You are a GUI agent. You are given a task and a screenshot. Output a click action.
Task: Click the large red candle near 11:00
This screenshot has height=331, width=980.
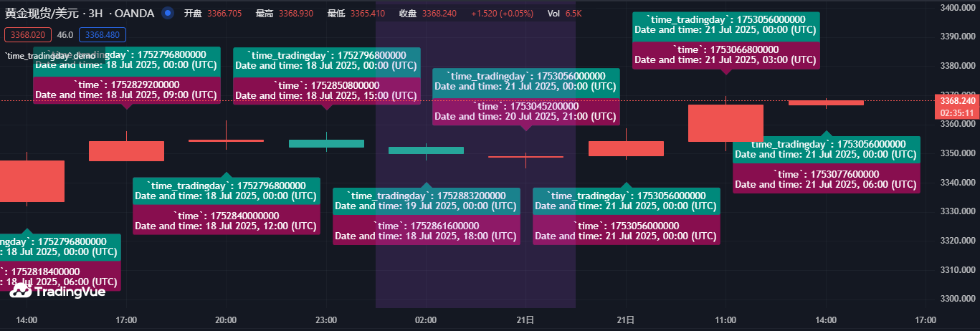726,123
